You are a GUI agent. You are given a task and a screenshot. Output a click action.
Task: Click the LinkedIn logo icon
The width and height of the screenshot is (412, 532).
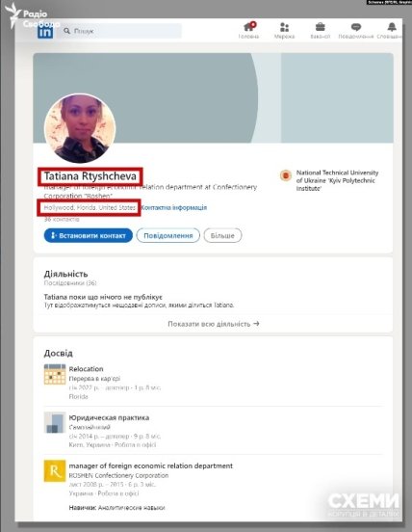click(x=45, y=32)
